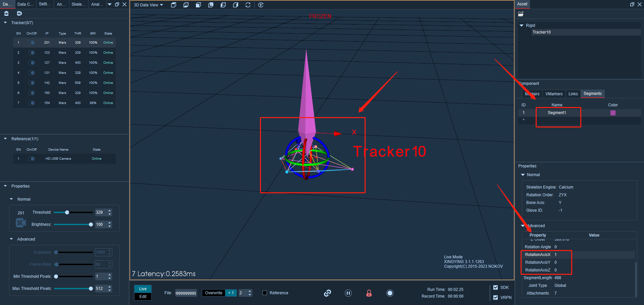The height and width of the screenshot is (305, 644).
Task: Collapse the left Normal subsection
Action: click(11, 199)
